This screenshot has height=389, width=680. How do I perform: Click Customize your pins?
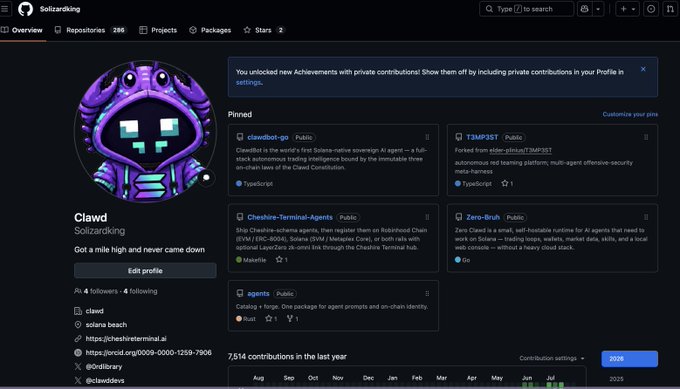click(630, 114)
